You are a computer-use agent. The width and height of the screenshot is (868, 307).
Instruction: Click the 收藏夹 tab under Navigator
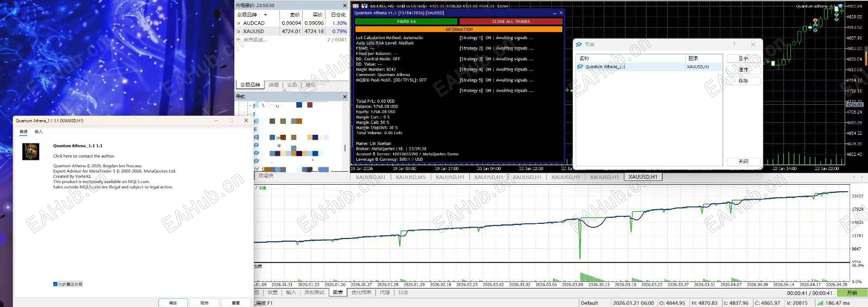pos(266,176)
